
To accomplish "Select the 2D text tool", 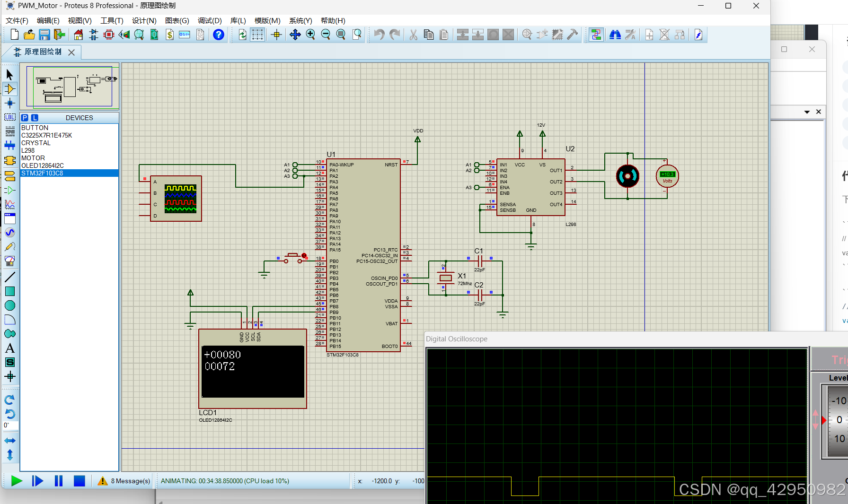I will (10, 348).
